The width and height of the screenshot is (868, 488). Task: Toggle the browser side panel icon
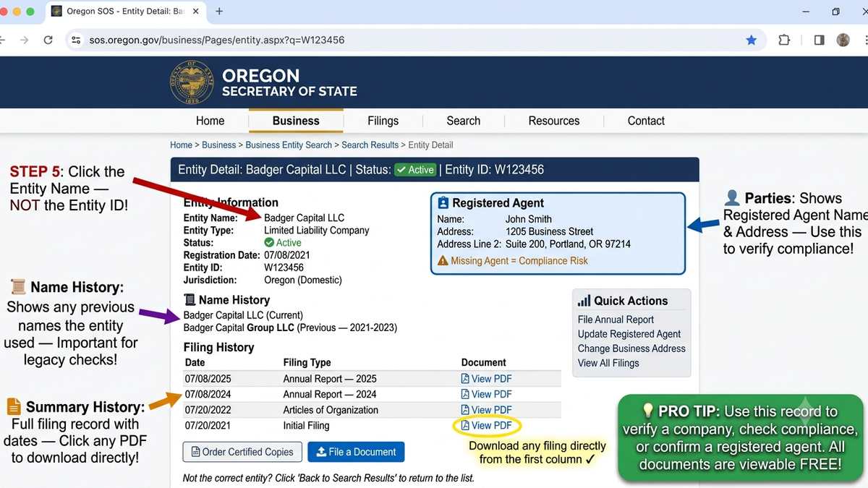point(819,40)
